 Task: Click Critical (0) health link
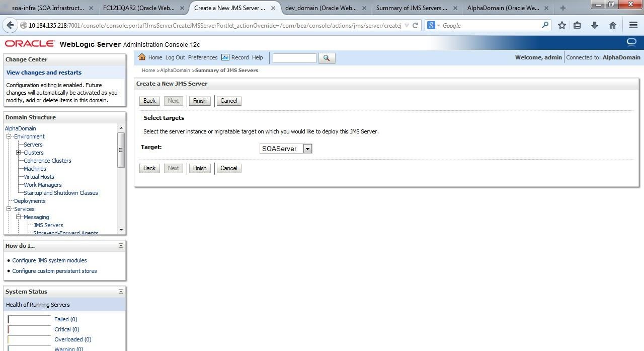pos(66,329)
